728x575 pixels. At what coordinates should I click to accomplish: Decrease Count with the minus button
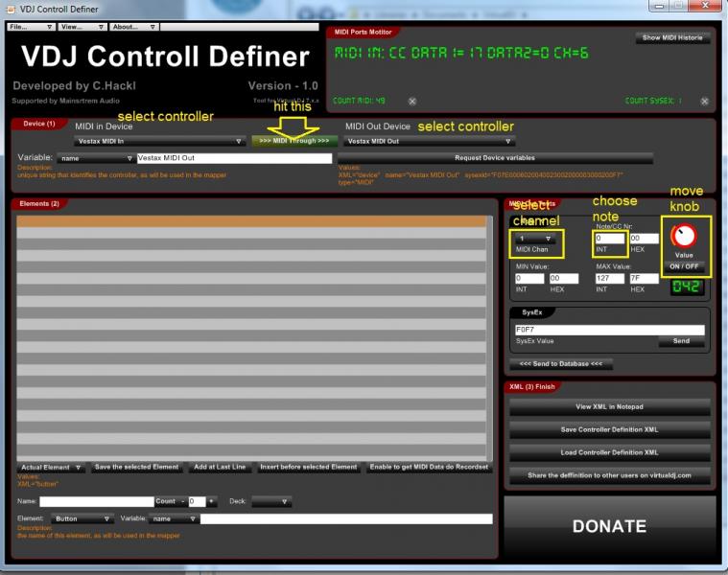pyautogui.click(x=183, y=501)
